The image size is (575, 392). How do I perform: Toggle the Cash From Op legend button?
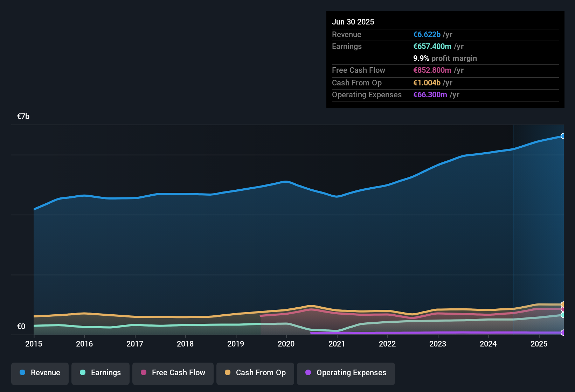(255, 373)
